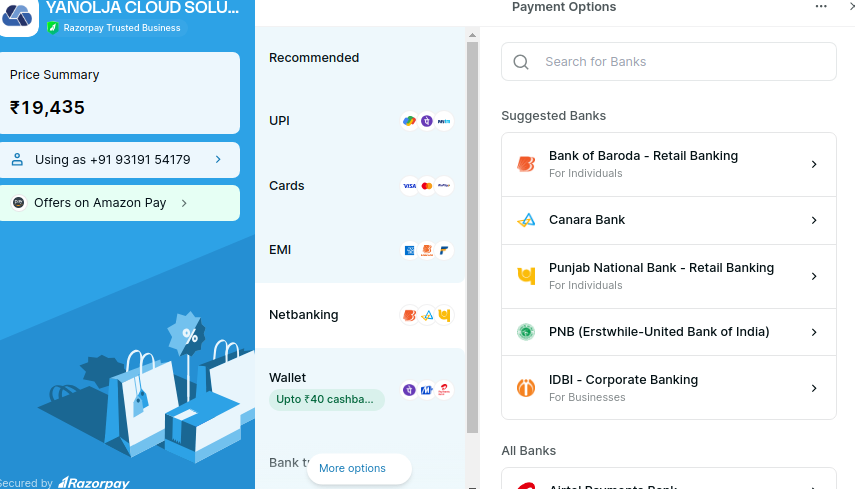Click the IDBI Corporate Banking logo icon

tap(526, 388)
